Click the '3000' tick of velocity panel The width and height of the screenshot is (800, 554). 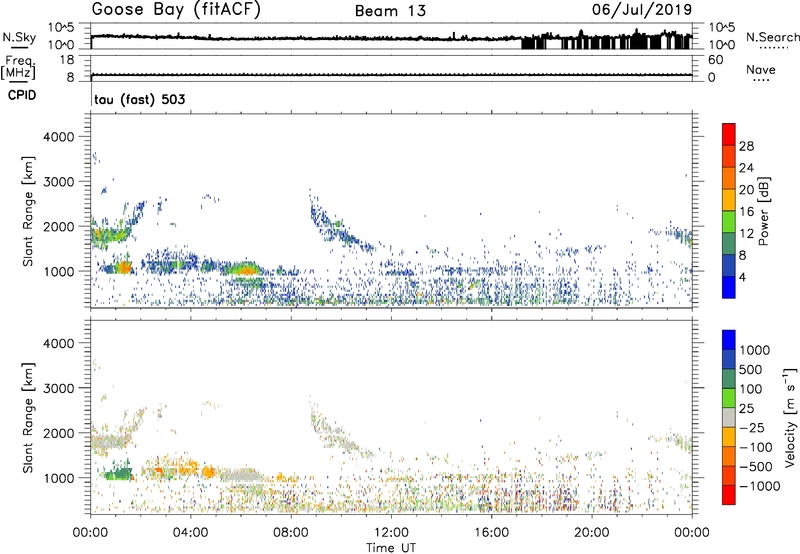[x=58, y=388]
